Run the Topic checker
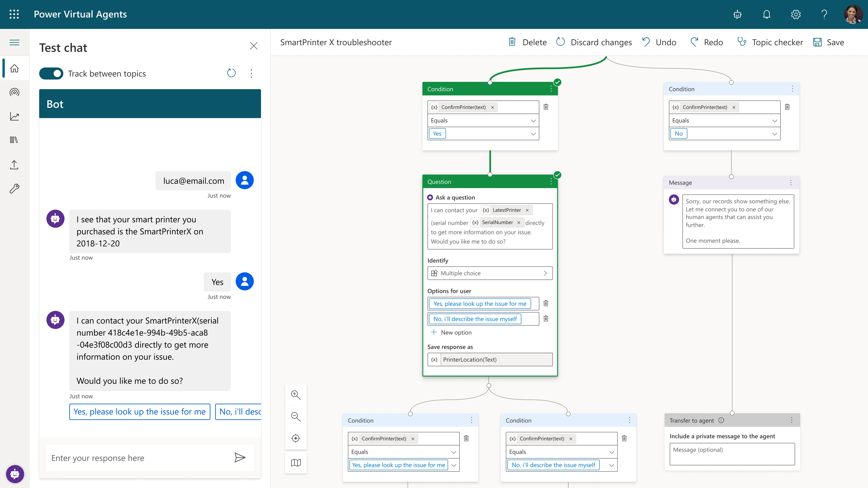 pos(770,42)
